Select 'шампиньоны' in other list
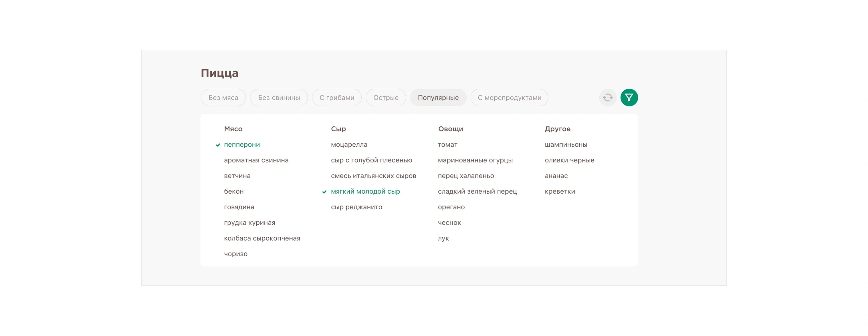 (x=566, y=144)
